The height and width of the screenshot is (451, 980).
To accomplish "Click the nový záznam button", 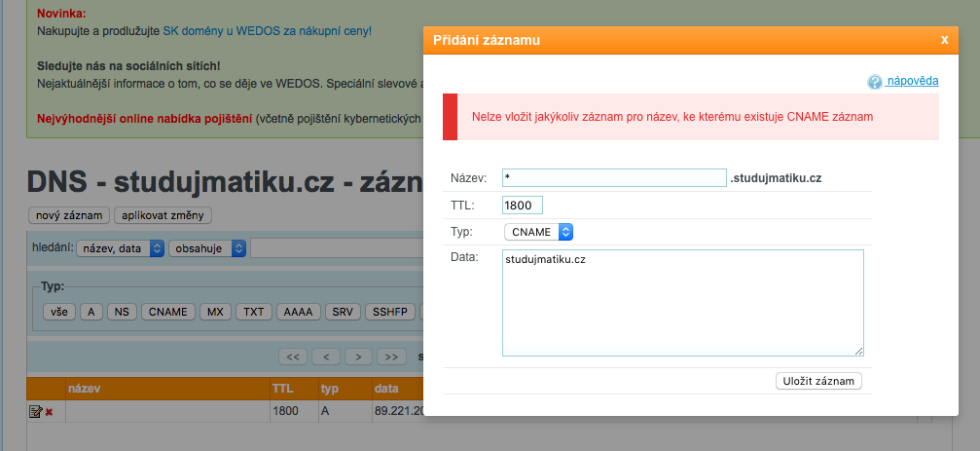I will (69, 215).
